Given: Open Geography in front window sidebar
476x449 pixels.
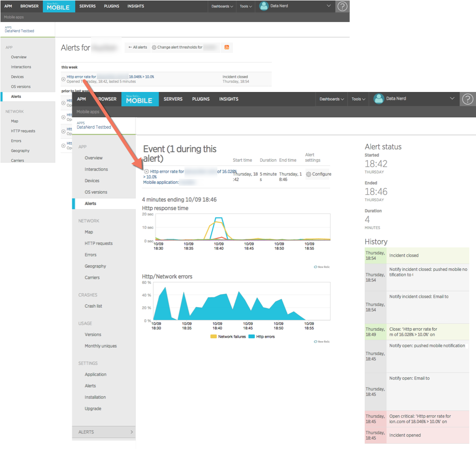Looking at the screenshot, I should tap(95, 266).
